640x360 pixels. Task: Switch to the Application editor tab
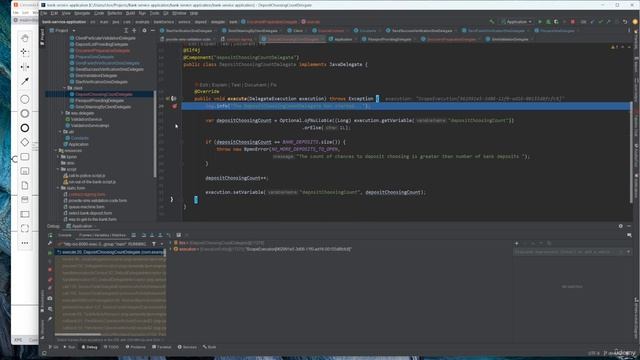tap(341, 39)
